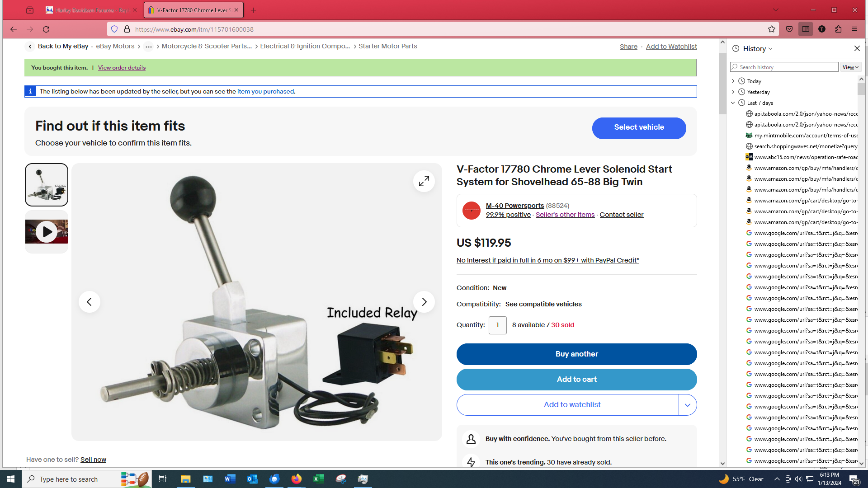This screenshot has height=488, width=868.
Task: Click the reload page icon
Action: (x=46, y=29)
